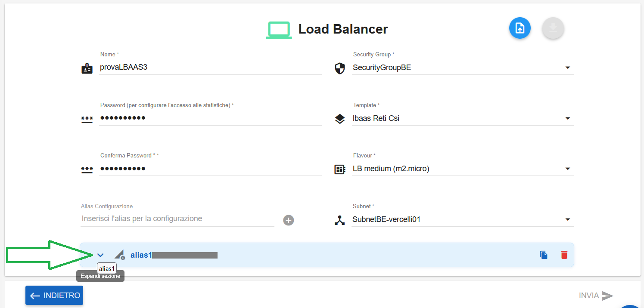This screenshot has width=644, height=308.
Task: Open the Subnet dropdown SubnetBE-vercelli01
Action: [x=463, y=219]
